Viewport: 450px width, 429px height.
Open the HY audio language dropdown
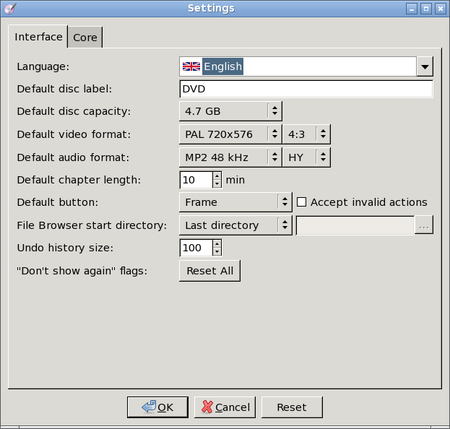[306, 157]
